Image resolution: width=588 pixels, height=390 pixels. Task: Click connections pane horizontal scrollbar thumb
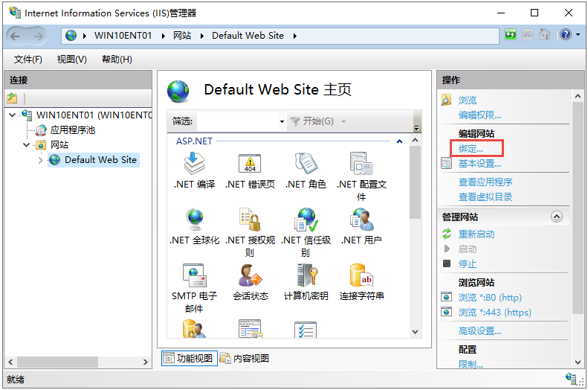(57, 362)
